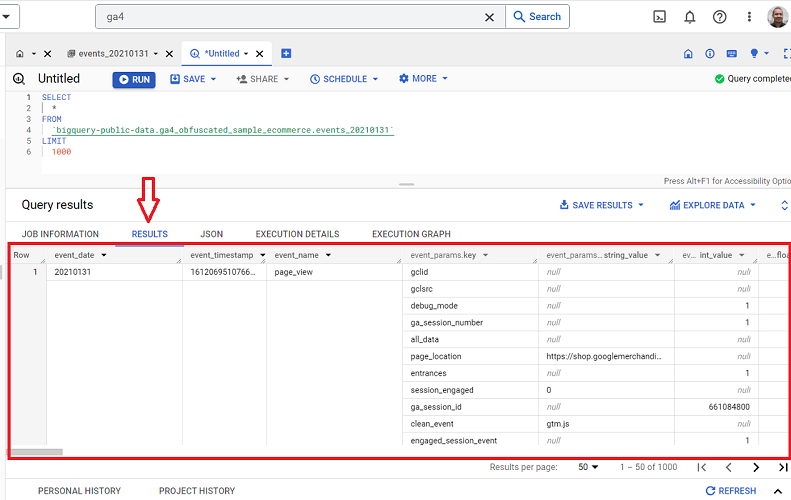Expand SAVE RESULTS dropdown arrow
This screenshot has width=791, height=500.
[x=641, y=205]
